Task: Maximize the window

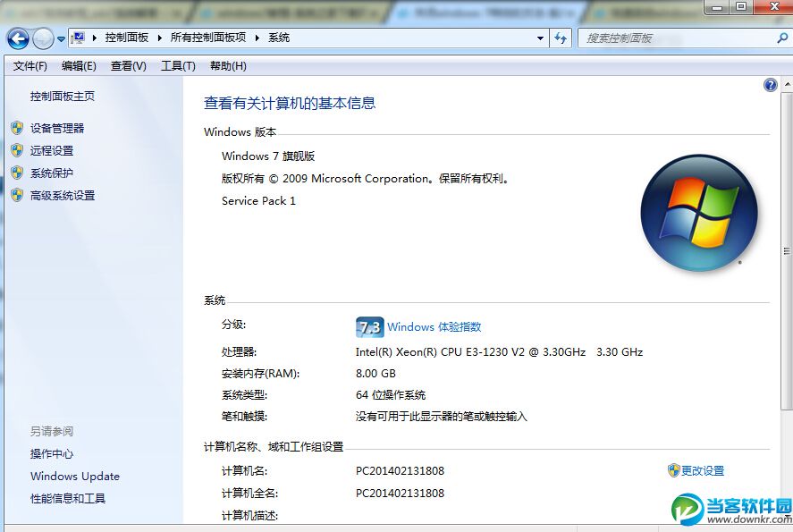Action: point(740,7)
